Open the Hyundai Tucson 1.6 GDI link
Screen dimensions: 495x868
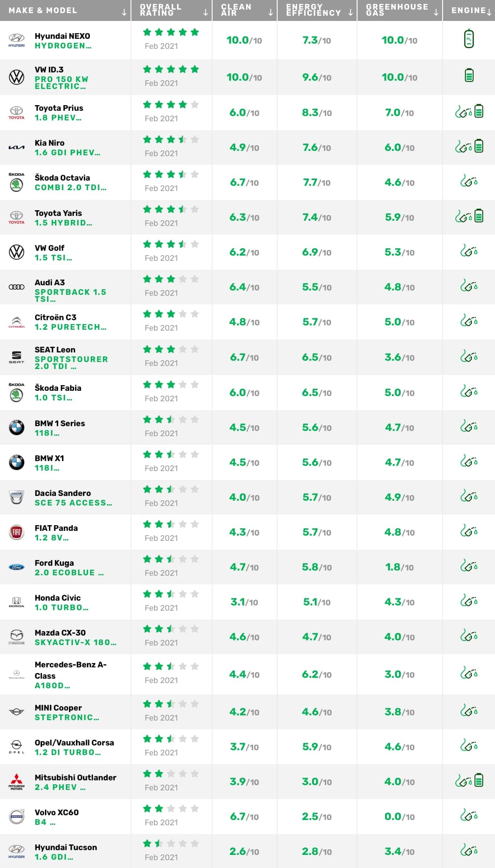65,851
